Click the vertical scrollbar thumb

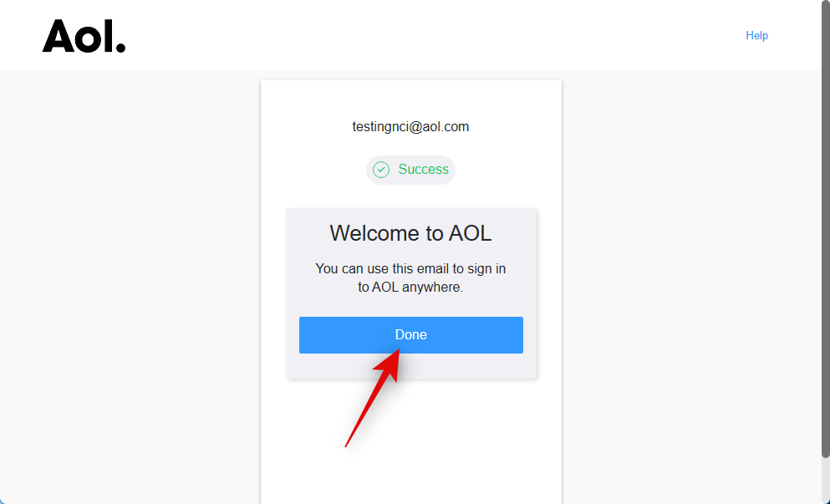(x=826, y=229)
